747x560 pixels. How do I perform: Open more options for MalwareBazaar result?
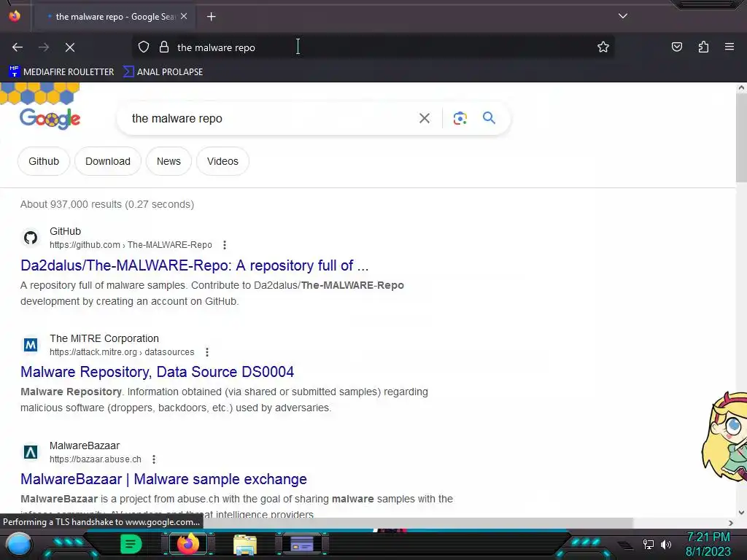(153, 459)
